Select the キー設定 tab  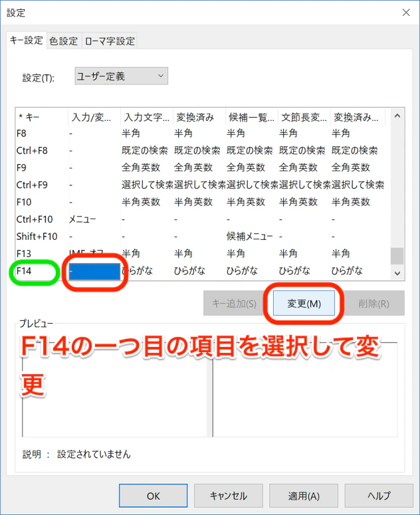coord(27,41)
